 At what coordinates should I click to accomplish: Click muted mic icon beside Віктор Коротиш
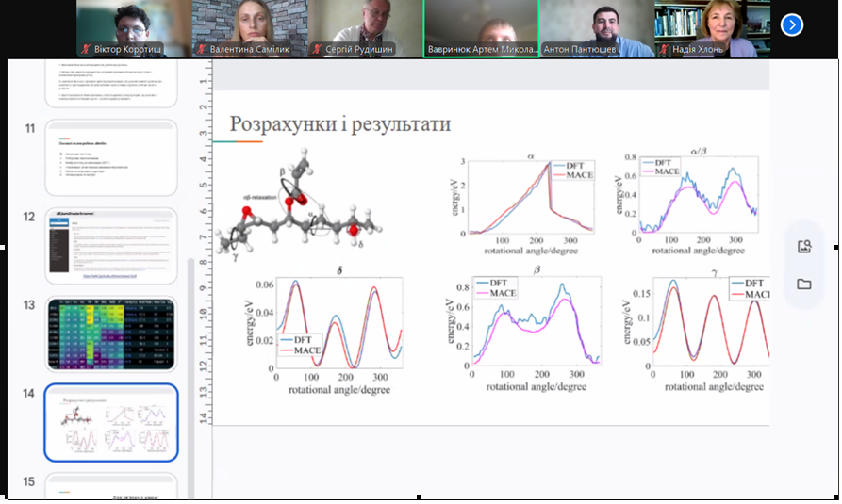(88, 48)
